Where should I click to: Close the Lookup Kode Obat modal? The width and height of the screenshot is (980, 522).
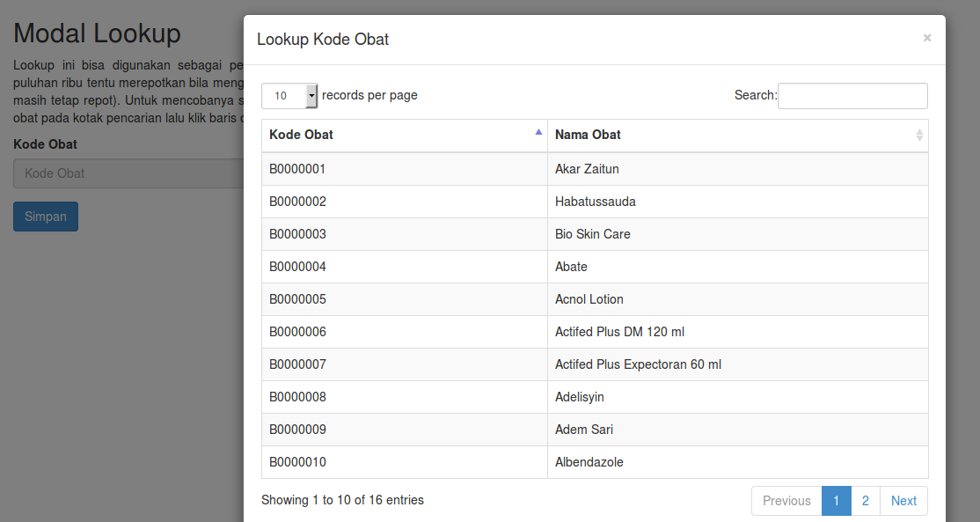coord(926,38)
